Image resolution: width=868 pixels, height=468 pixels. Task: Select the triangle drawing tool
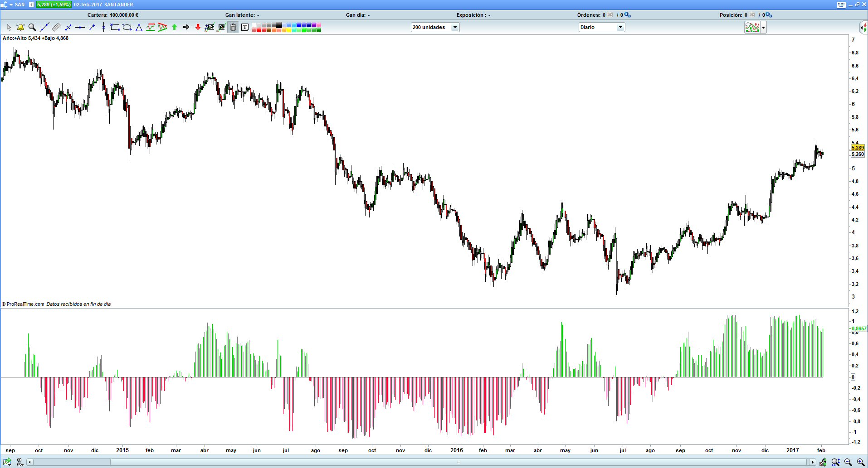(139, 28)
